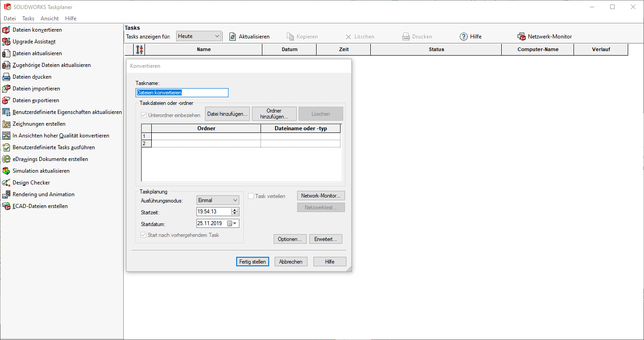Open the Tasks menu
644x340 pixels.
coord(28,19)
